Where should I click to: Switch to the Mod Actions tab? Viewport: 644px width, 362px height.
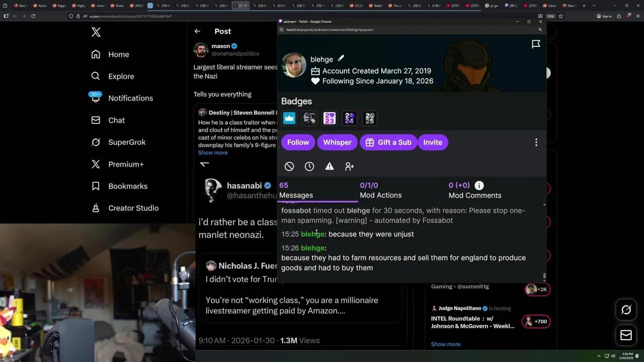tap(381, 191)
